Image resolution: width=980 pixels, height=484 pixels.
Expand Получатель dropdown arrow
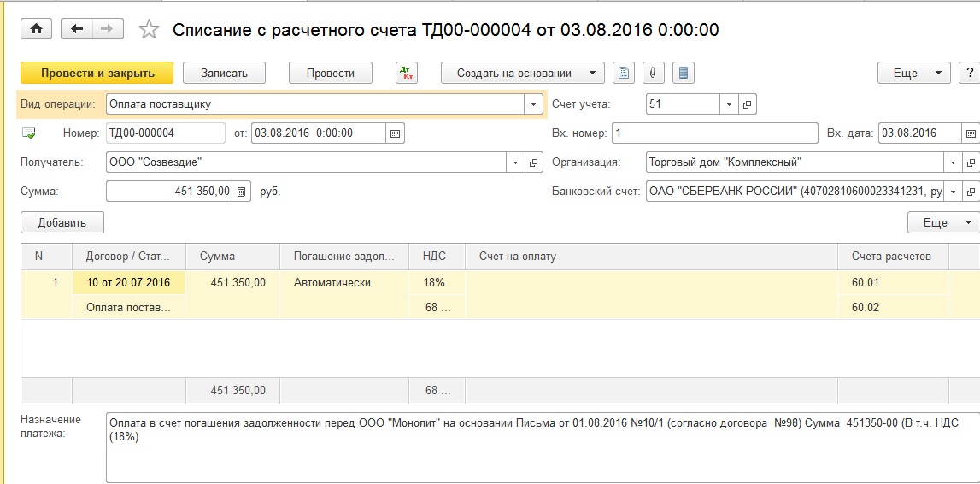coord(515,162)
